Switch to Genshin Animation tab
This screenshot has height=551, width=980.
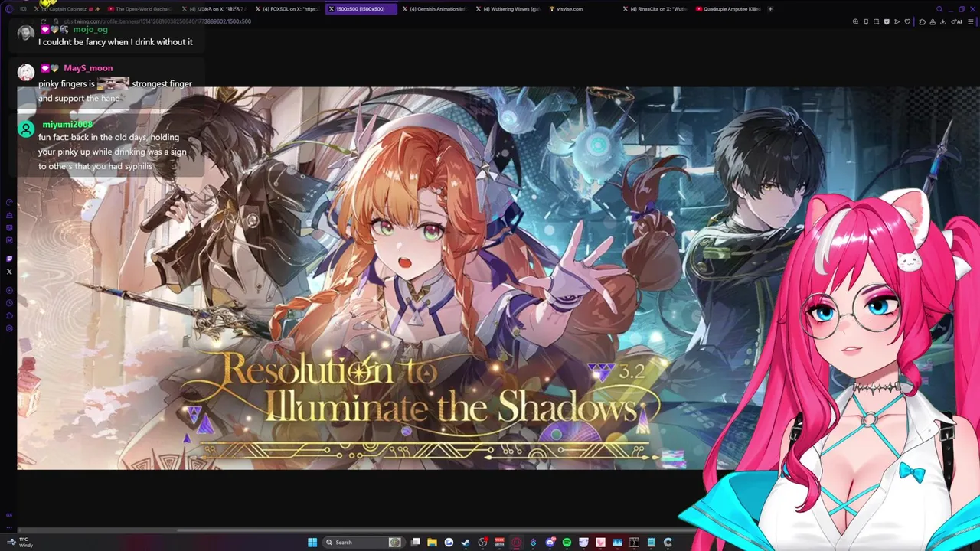(436, 9)
